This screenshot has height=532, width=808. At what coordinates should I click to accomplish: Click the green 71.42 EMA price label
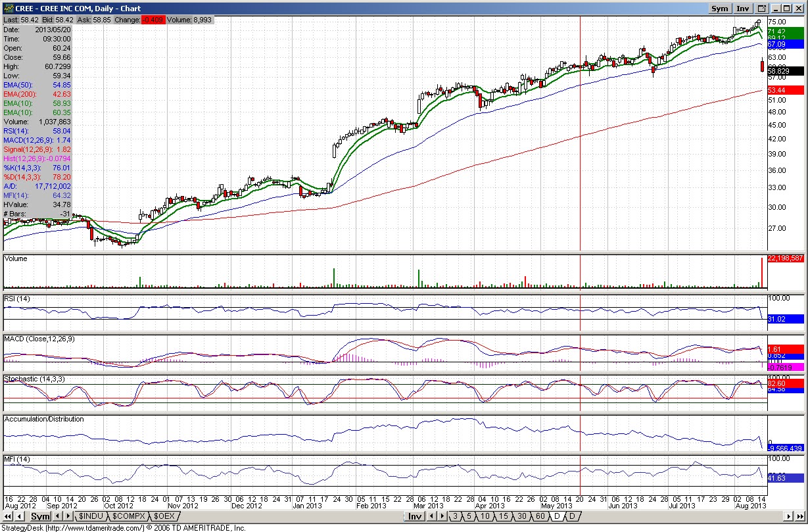tap(785, 31)
